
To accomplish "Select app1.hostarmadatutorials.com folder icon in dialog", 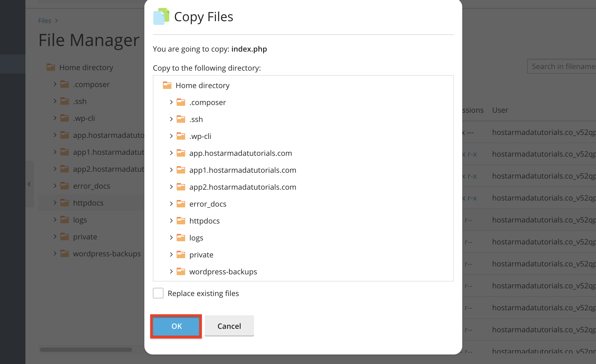I will pyautogui.click(x=181, y=170).
